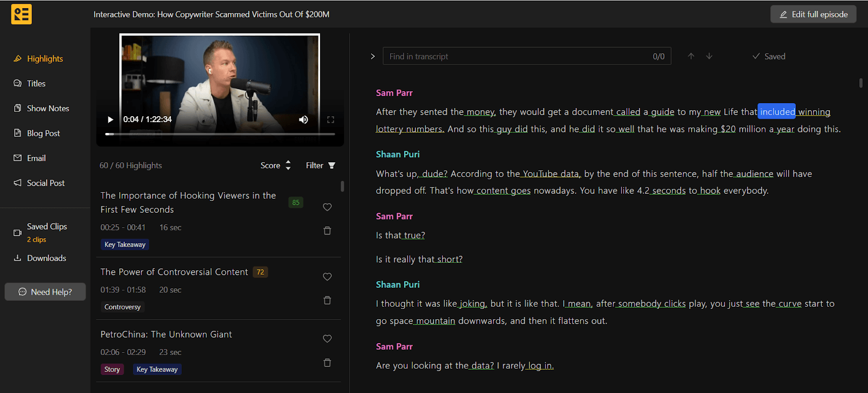This screenshot has height=393, width=868.
Task: Click '60 / 60 Highlights' count
Action: [131, 166]
